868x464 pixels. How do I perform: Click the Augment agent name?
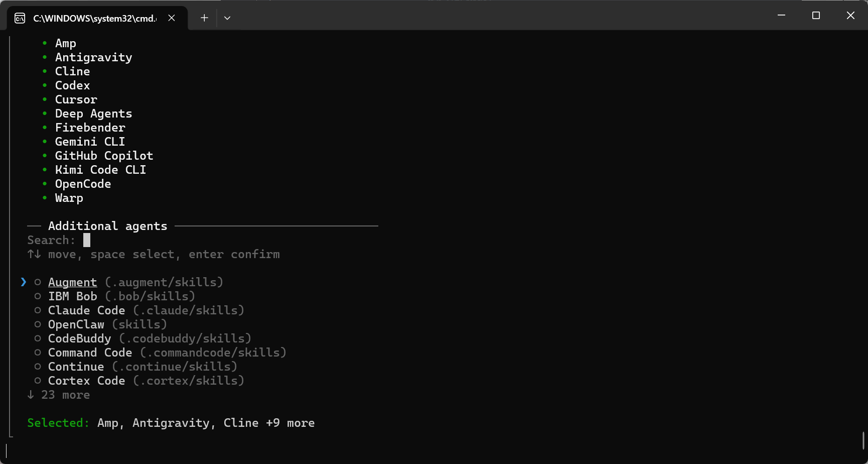[73, 282]
